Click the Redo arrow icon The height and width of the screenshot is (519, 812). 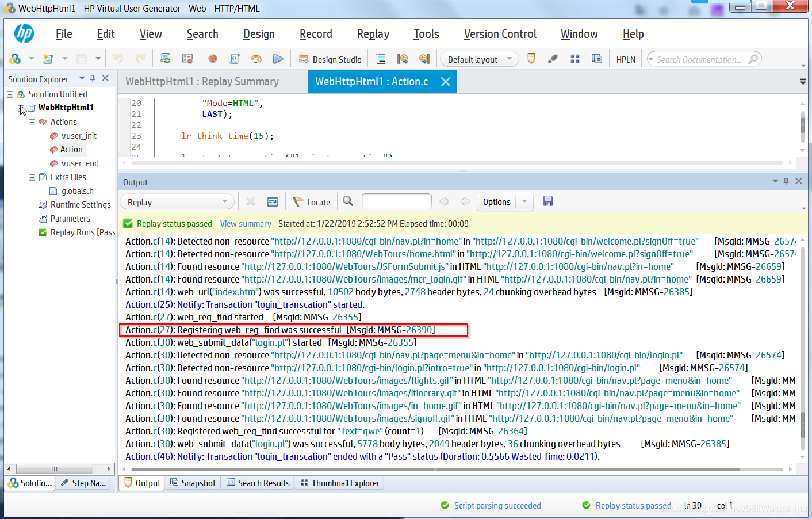tap(140, 59)
